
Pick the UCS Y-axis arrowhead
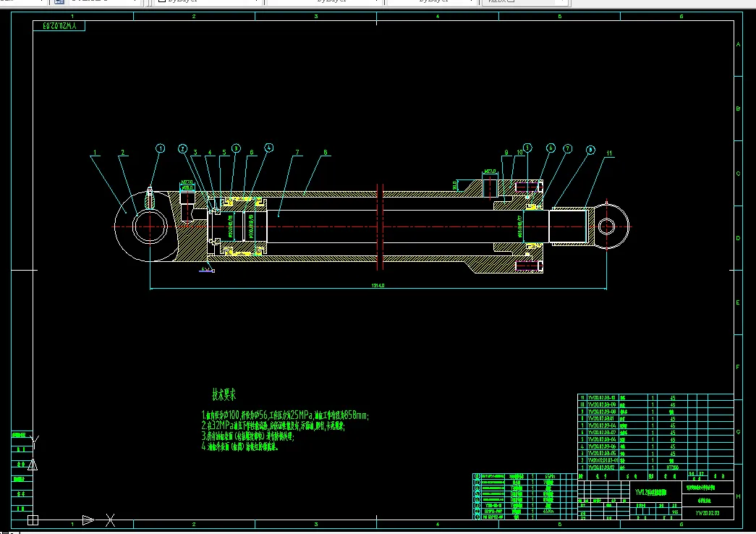33,465
